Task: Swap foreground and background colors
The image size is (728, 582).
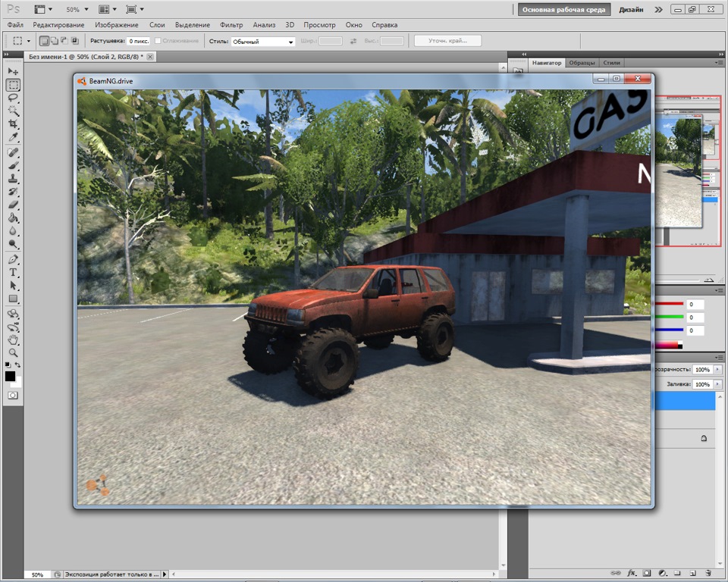Action: [x=17, y=365]
